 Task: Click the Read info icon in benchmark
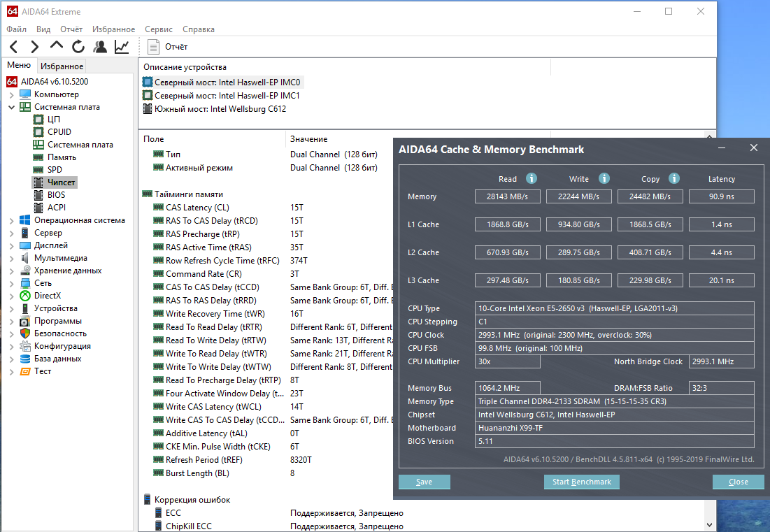532,178
